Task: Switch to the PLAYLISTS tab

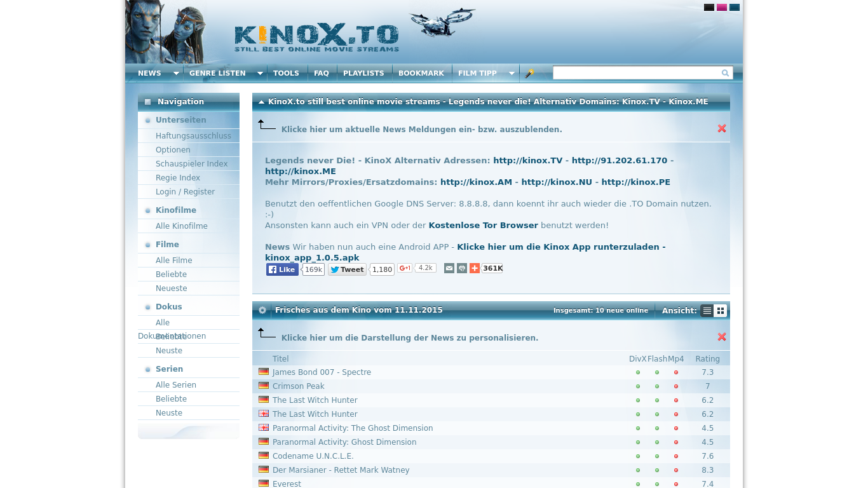Action: click(363, 73)
